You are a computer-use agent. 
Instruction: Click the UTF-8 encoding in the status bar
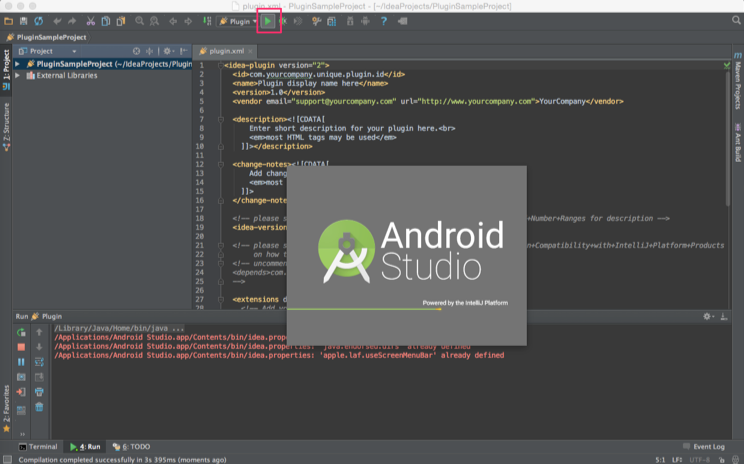(x=700, y=460)
